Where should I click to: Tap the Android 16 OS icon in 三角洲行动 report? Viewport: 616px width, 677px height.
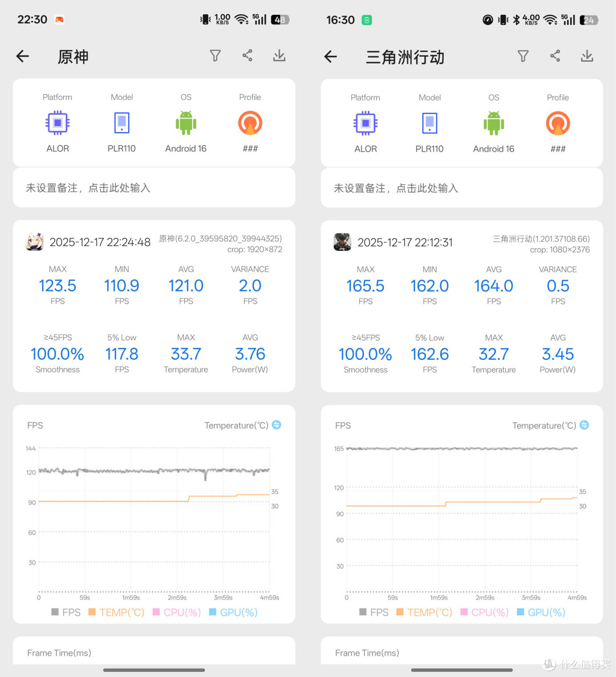[x=494, y=124]
